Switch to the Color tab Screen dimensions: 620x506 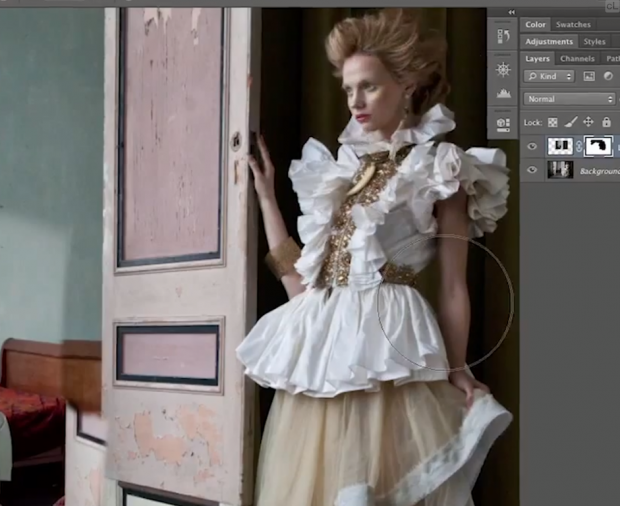point(535,25)
